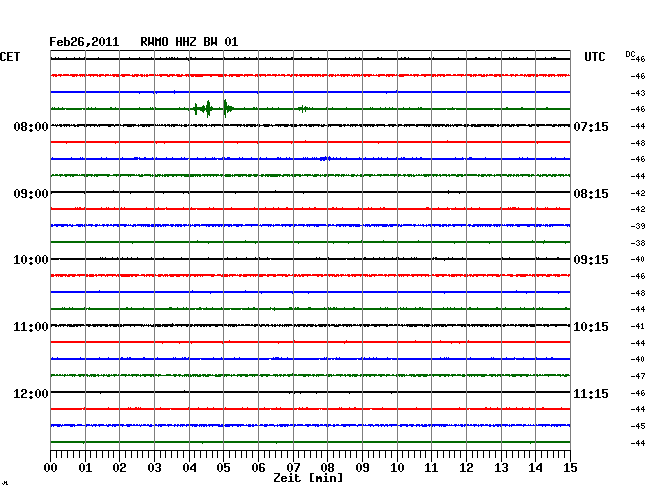Image resolution: width=650 pixels, height=494 pixels.
Task: Click x-axis minute tick label 04
Action: click(189, 467)
